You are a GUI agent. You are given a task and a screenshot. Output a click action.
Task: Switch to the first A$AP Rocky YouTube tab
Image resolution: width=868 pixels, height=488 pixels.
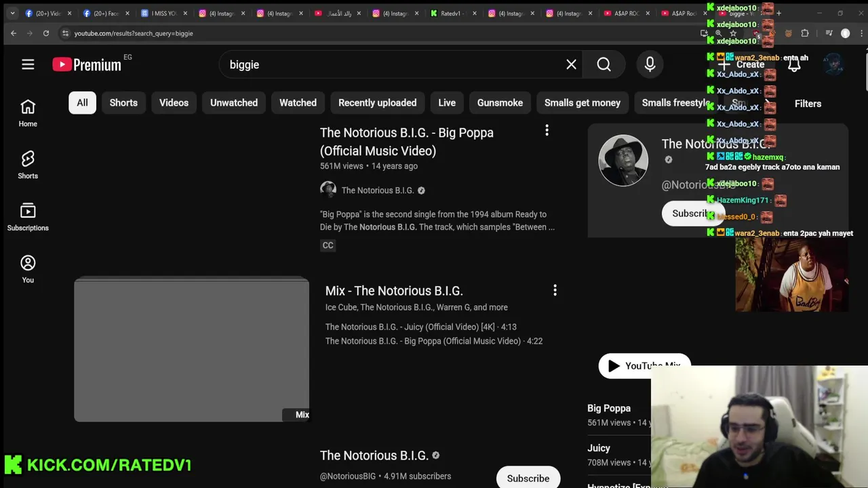tap(626, 13)
